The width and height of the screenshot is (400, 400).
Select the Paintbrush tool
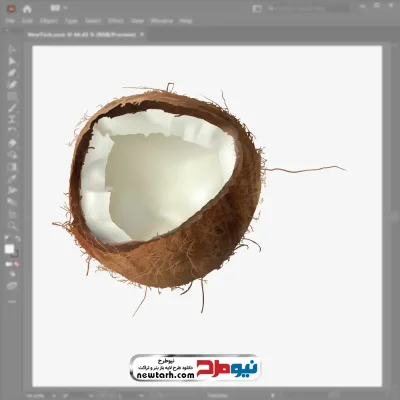click(x=12, y=108)
